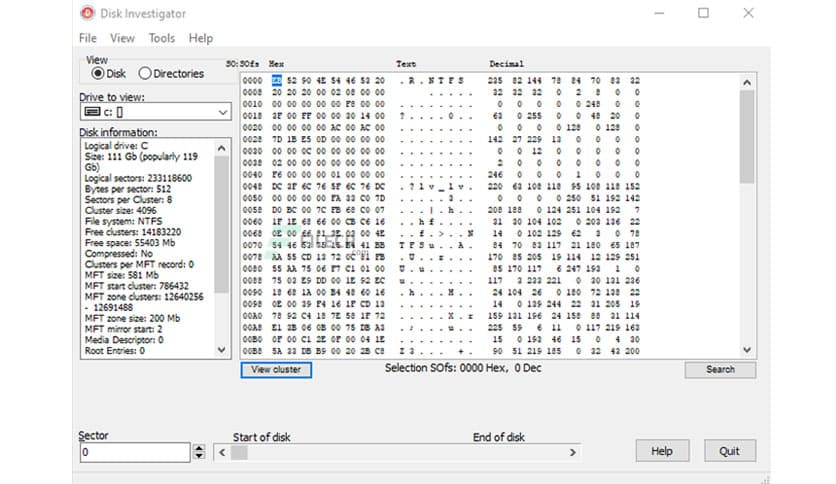Click 'Compressed: No' line
Image resolution: width=836 pixels, height=484 pixels.
tap(118, 253)
